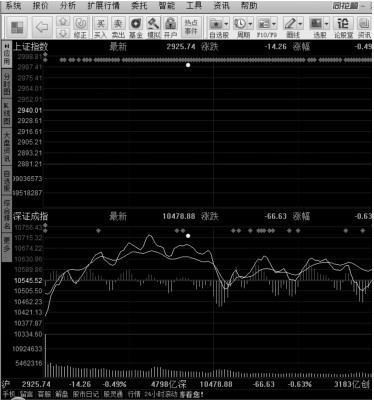
Task: Open the 自选股 side tab
Action: click(x=7, y=181)
